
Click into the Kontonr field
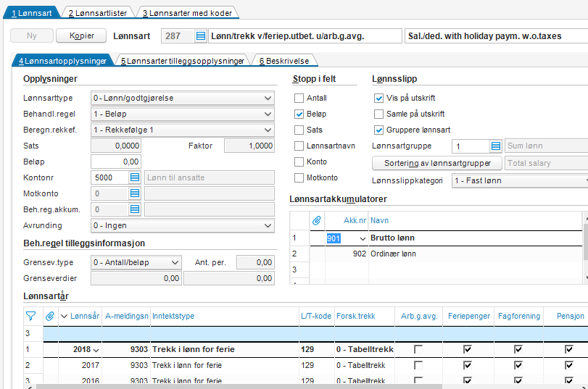click(x=110, y=177)
